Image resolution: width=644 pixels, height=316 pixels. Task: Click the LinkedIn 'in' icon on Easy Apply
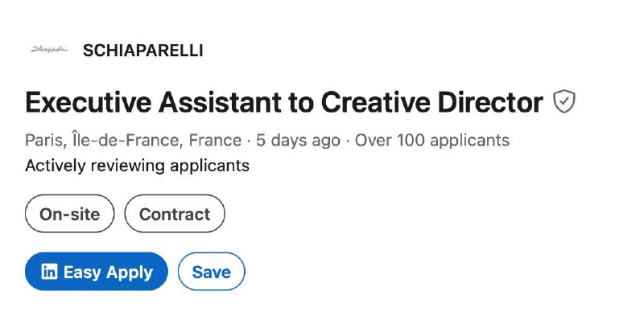tap(49, 272)
